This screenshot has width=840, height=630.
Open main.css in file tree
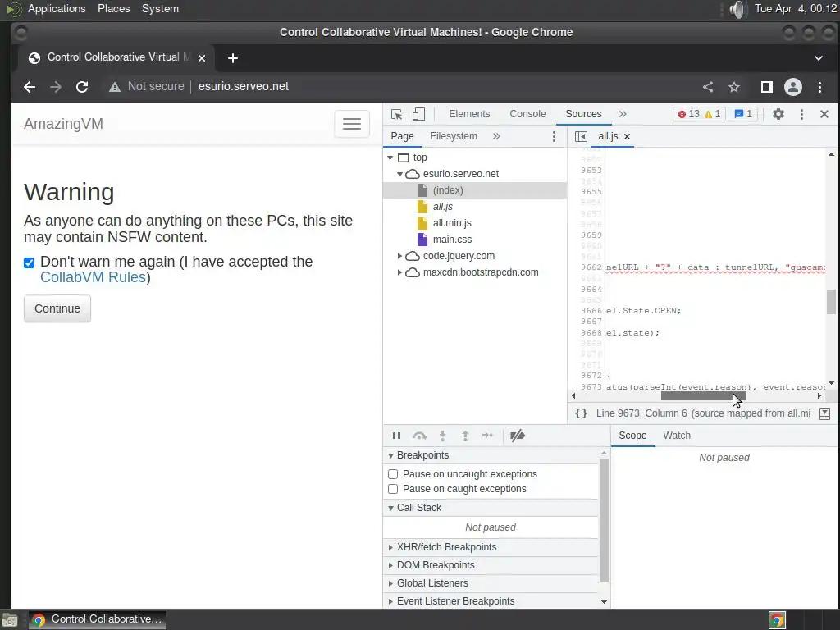coord(452,240)
